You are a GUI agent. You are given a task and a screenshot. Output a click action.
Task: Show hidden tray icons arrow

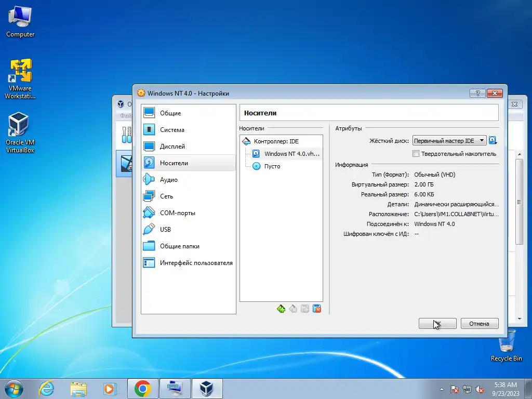click(442, 390)
